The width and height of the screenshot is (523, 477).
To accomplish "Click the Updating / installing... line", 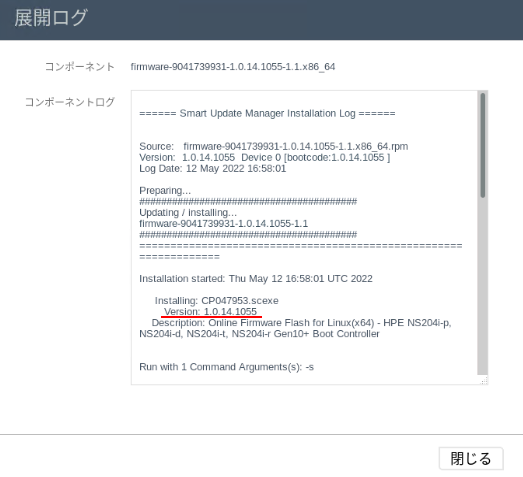I will pyautogui.click(x=188, y=212).
